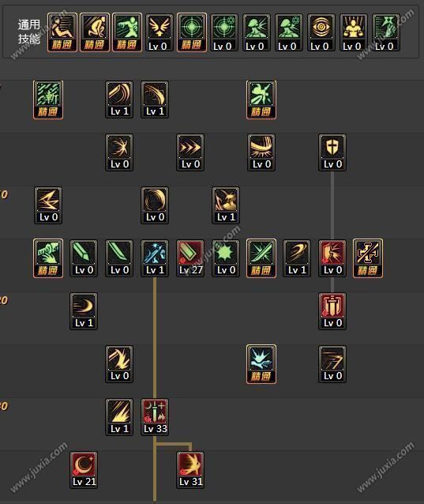
Task: Select the green starburst Lv 0 skill
Action: tap(226, 258)
